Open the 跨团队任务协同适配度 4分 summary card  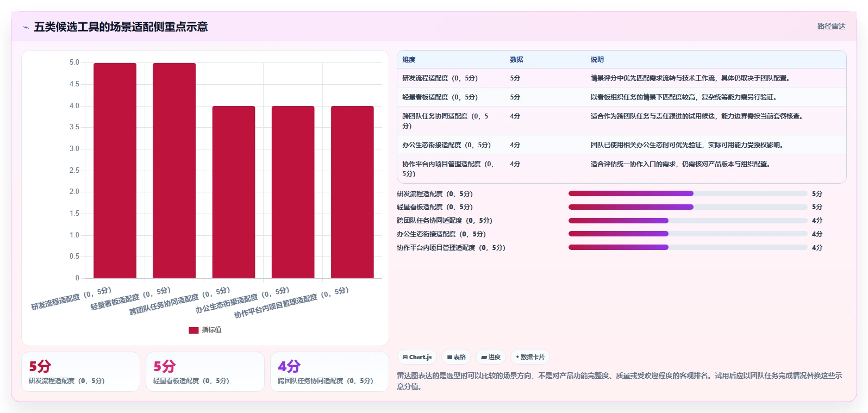tap(329, 372)
